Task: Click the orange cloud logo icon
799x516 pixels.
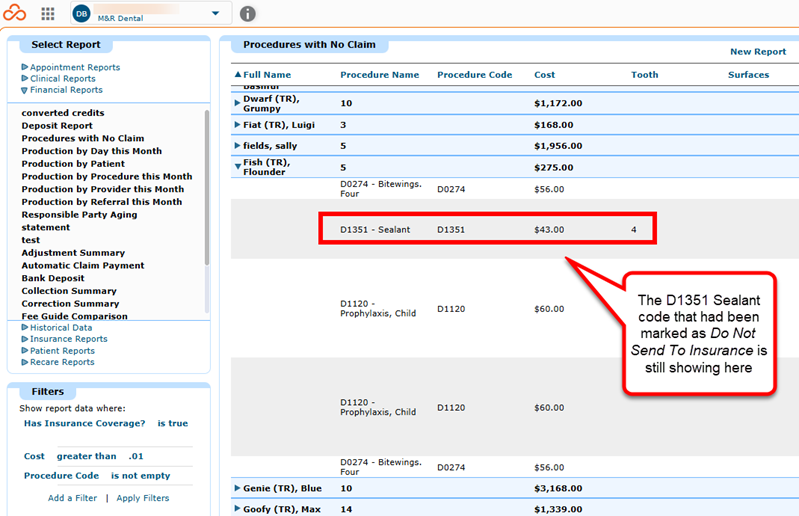Action: click(14, 13)
